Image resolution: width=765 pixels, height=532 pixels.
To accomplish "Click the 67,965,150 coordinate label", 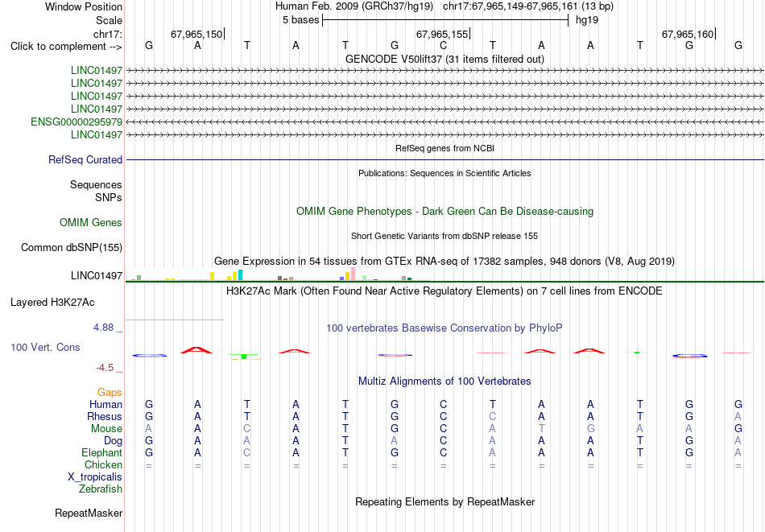I will 196,34.
